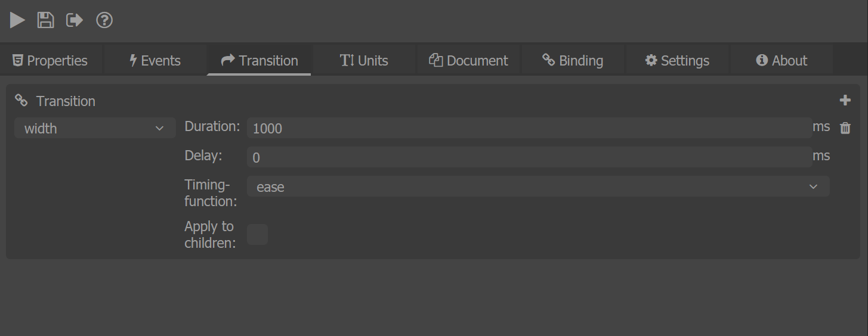Open help via the question mark icon
This screenshot has width=868, height=336.
(x=104, y=20)
